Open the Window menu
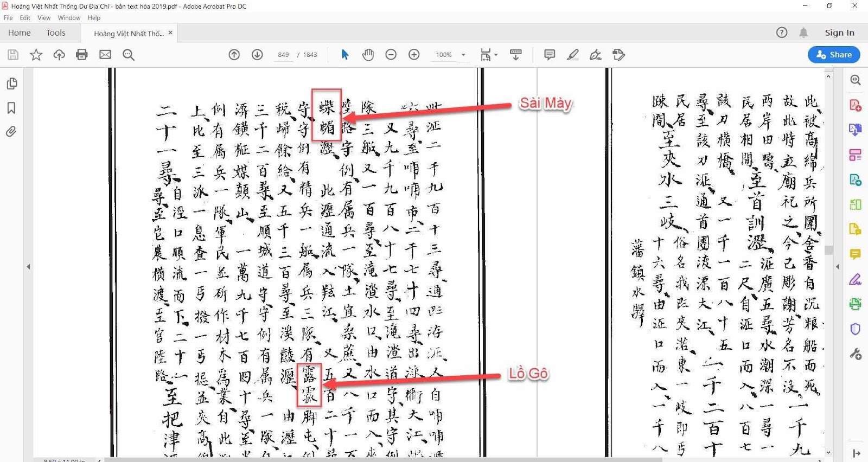 [69, 18]
